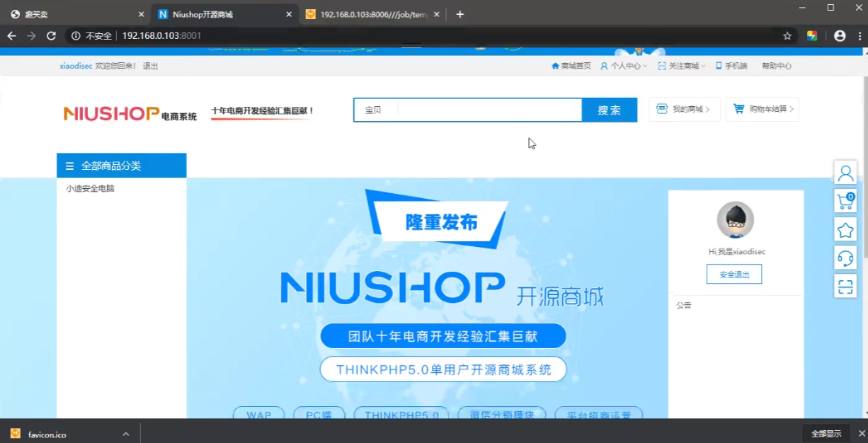The image size is (868, 443).
Task: Go to 商城首页 mall home link
Action: [571, 66]
